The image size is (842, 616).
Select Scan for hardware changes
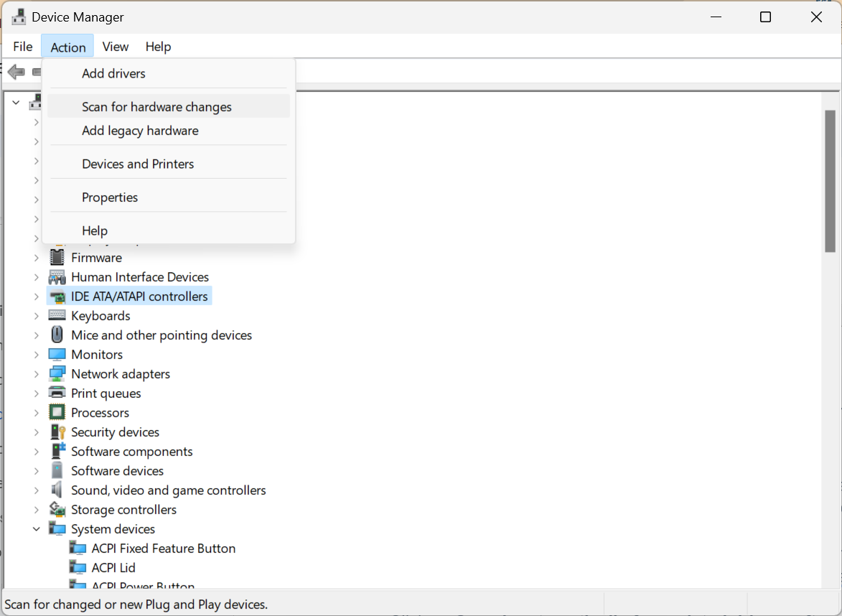pos(157,106)
